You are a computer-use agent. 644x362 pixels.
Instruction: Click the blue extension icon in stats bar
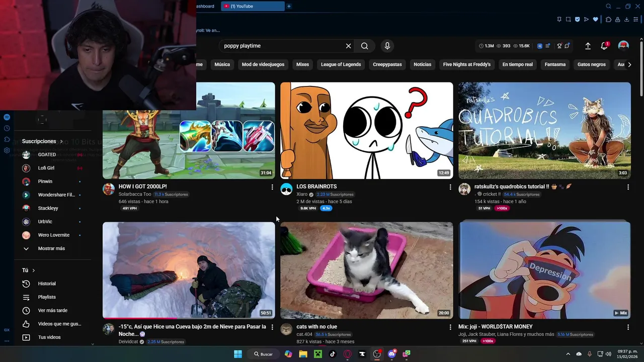pyautogui.click(x=540, y=46)
